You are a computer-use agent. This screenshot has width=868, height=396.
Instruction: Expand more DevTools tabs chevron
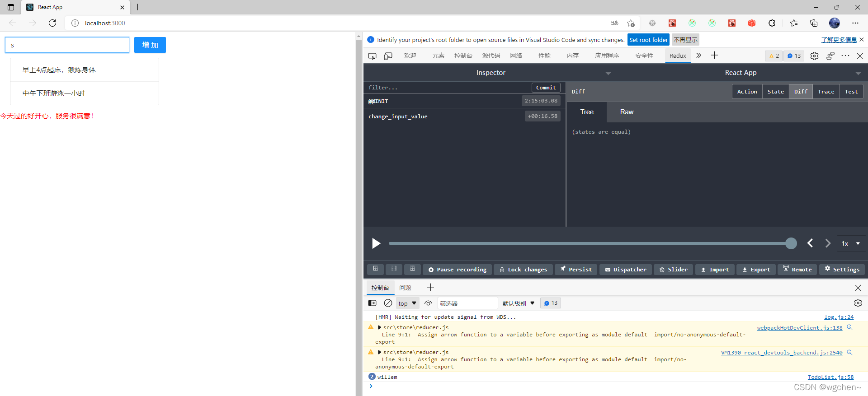698,56
